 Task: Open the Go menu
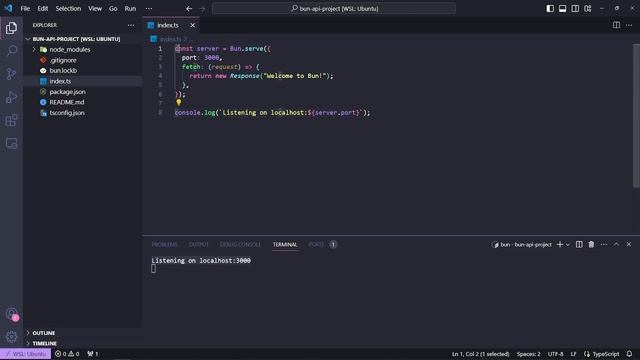pos(113,8)
